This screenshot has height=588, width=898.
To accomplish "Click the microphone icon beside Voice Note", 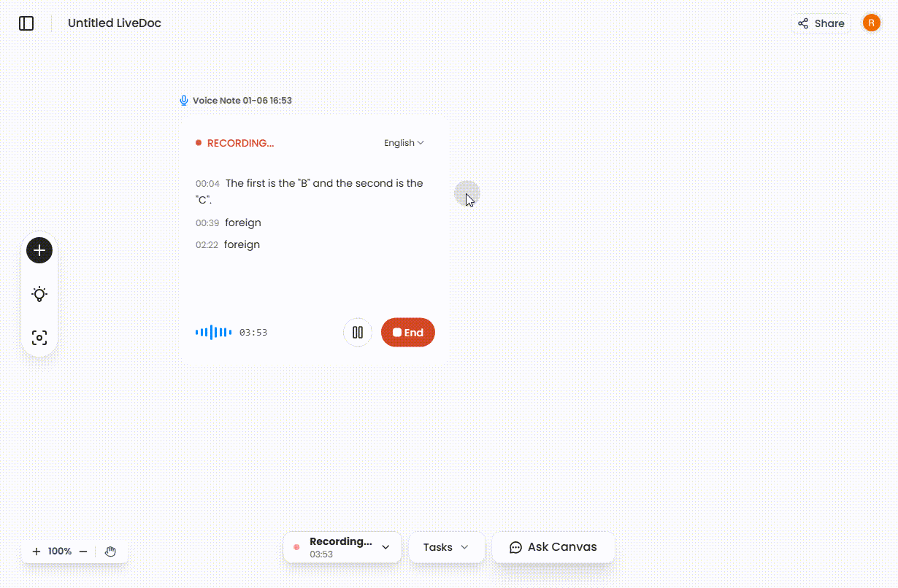I will (184, 100).
